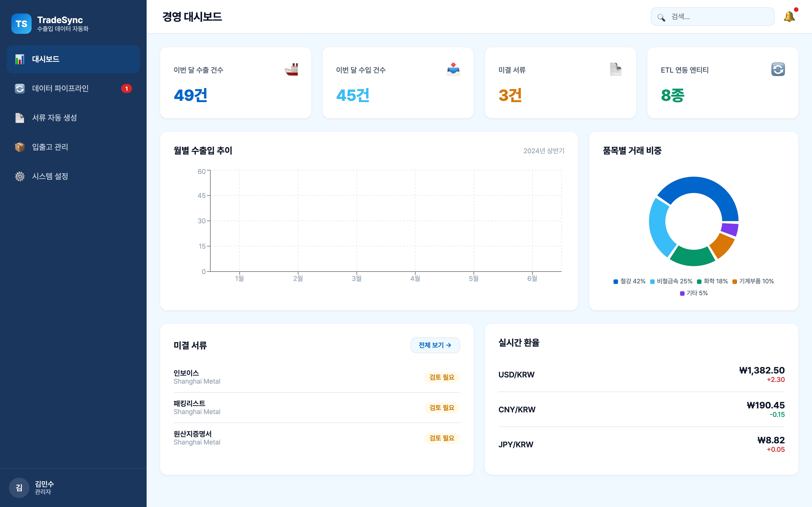The image size is (812, 507).
Task: Open the 데이터 파이프라인 sidebar menu item
Action: coord(60,88)
